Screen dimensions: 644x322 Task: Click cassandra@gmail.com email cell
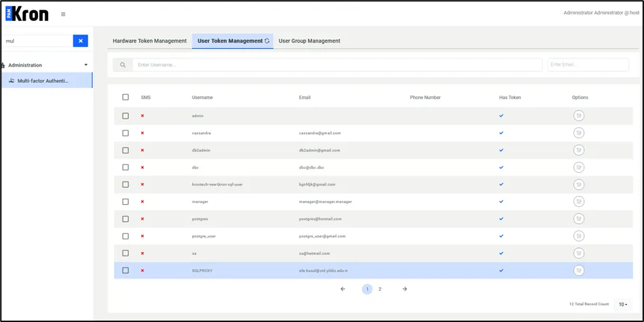[x=320, y=134]
